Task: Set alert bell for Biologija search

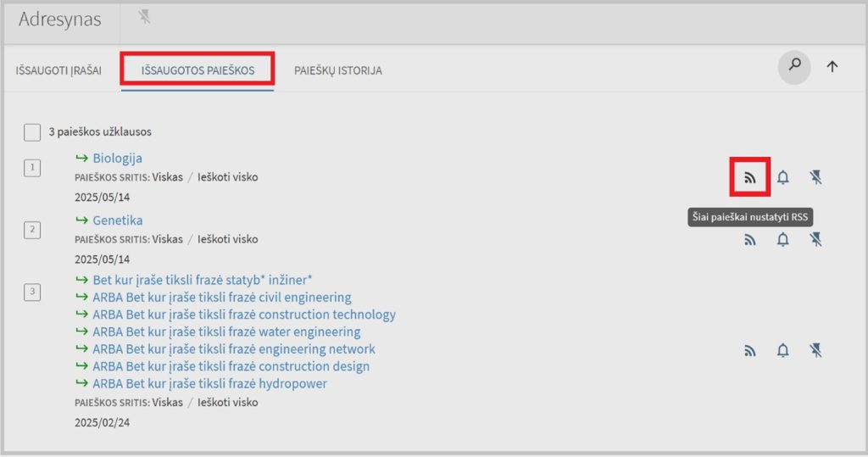Action: click(782, 177)
